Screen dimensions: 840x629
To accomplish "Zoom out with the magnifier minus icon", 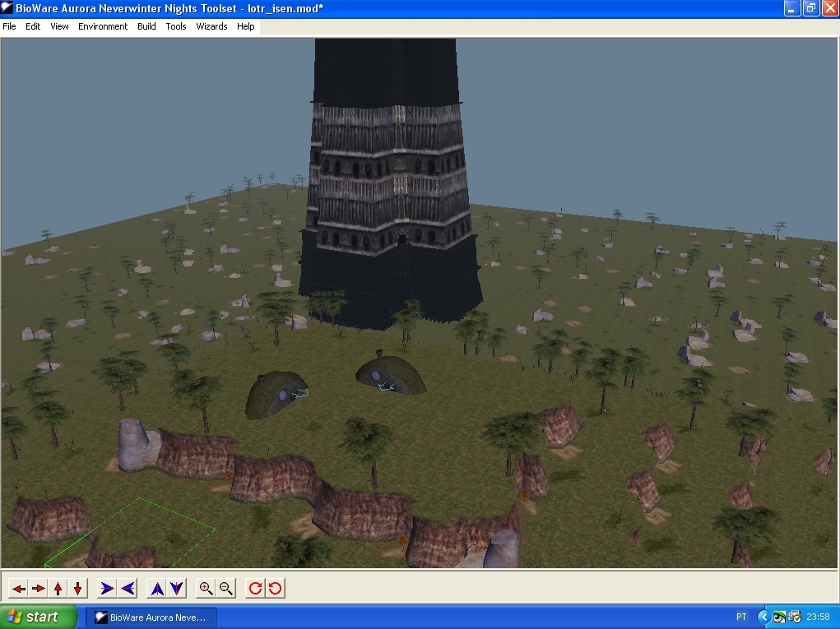I will [x=226, y=588].
